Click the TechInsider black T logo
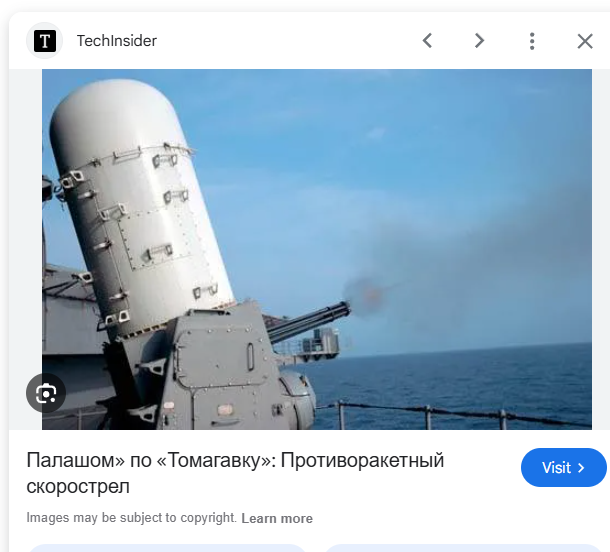Image resolution: width=610 pixels, height=552 pixels. click(x=45, y=41)
